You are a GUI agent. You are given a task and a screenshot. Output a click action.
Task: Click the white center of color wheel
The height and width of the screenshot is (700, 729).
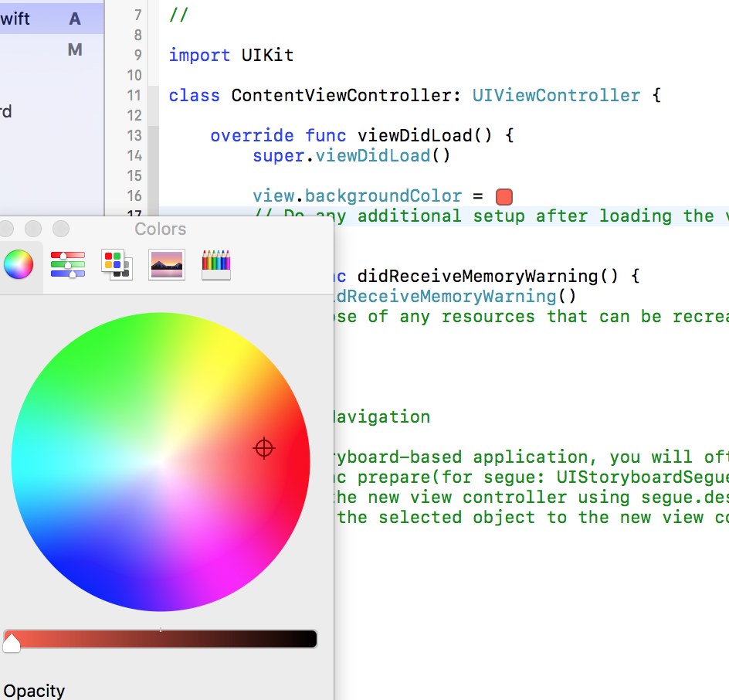tap(161, 462)
